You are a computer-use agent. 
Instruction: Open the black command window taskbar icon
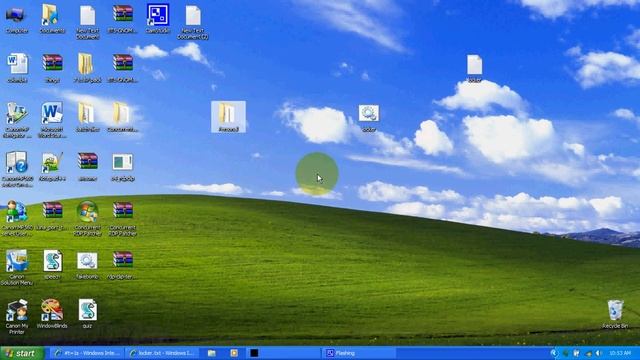click(x=254, y=353)
